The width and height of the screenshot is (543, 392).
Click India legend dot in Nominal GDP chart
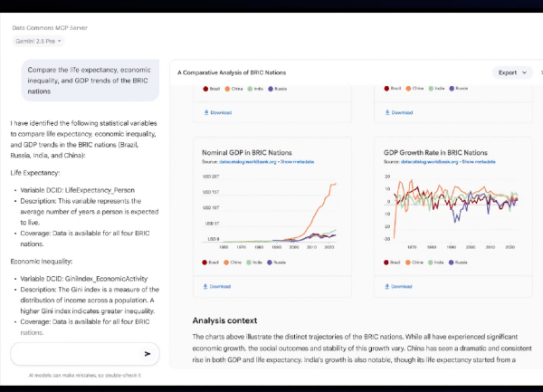[x=249, y=263]
